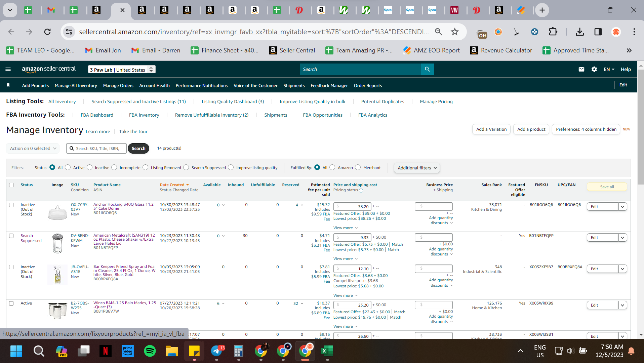644x363 pixels.
Task: Open the messages envelope icon
Action: pyautogui.click(x=581, y=69)
